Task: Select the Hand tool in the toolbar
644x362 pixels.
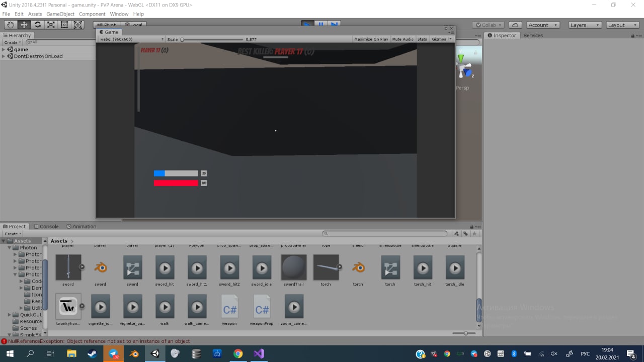Action: (x=10, y=25)
